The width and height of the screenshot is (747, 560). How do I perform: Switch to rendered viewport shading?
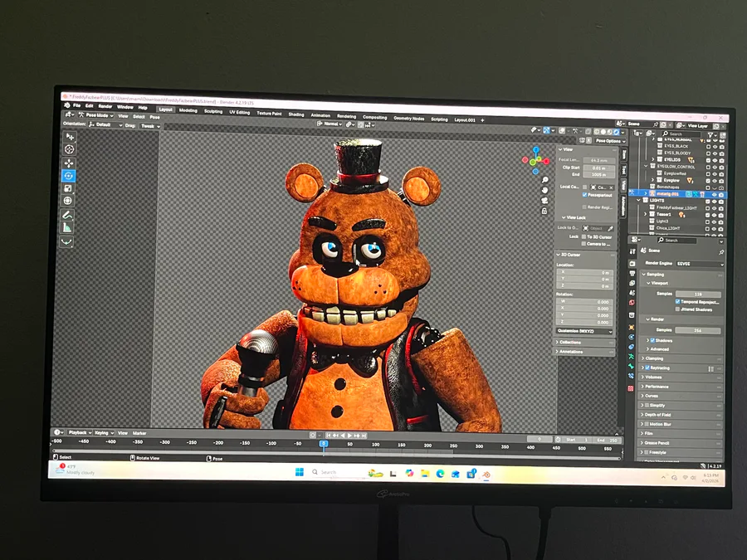click(617, 132)
